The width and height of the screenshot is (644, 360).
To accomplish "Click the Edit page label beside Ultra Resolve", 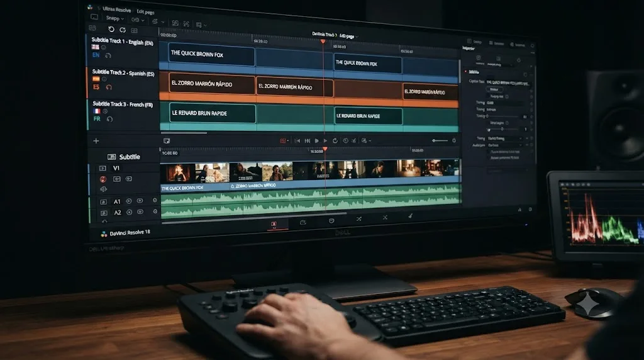I will (x=145, y=11).
